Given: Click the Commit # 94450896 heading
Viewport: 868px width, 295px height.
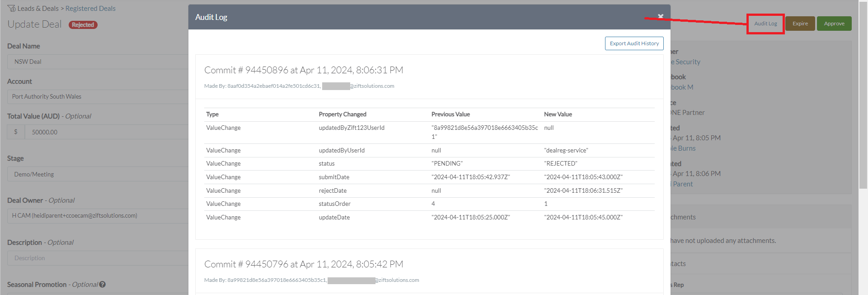Looking at the screenshot, I should coord(304,70).
